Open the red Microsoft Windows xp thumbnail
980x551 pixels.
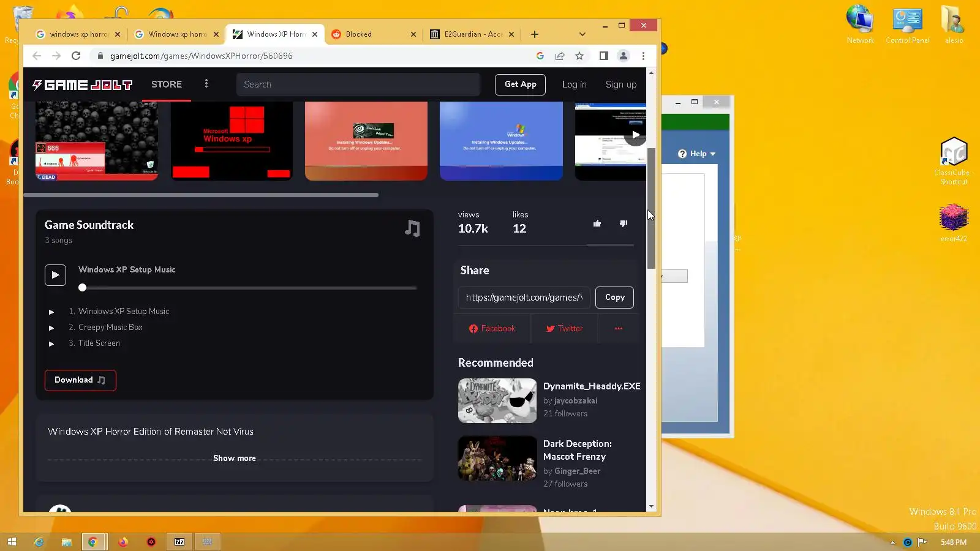point(232,141)
